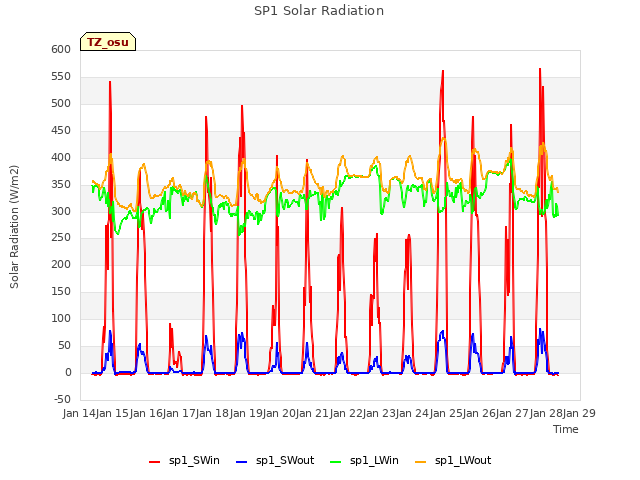Click the 250 y-axis tick label

pos(61,238)
